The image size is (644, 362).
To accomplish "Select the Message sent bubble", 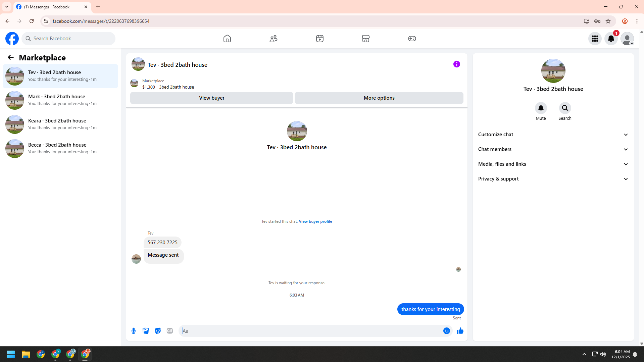I will point(163,256).
